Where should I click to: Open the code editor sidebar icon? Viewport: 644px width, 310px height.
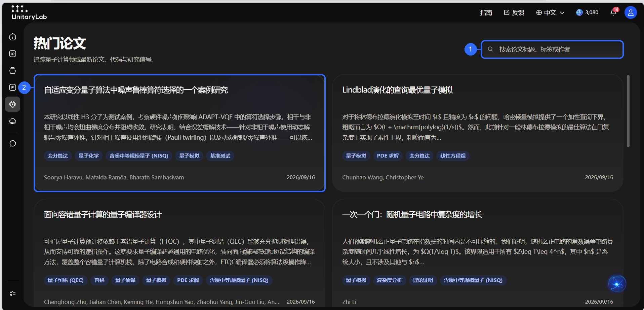pos(13,54)
